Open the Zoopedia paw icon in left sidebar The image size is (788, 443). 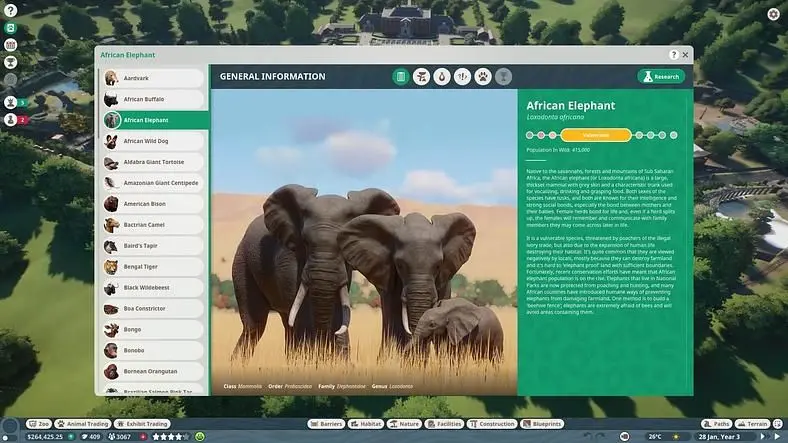(x=10, y=28)
